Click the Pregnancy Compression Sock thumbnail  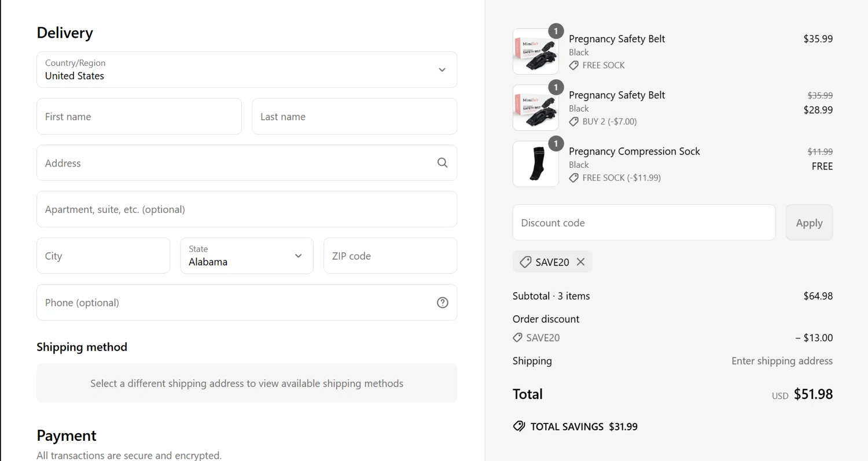pos(535,164)
